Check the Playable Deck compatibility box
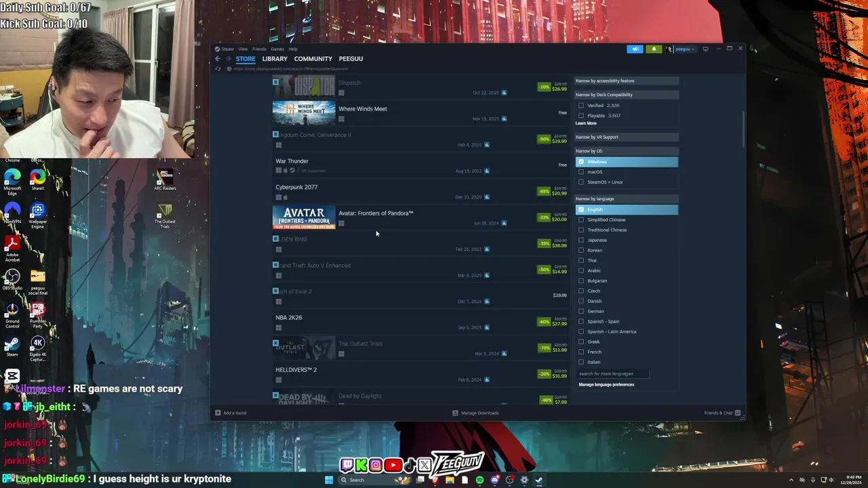Image resolution: width=868 pixels, height=488 pixels. 580,116
